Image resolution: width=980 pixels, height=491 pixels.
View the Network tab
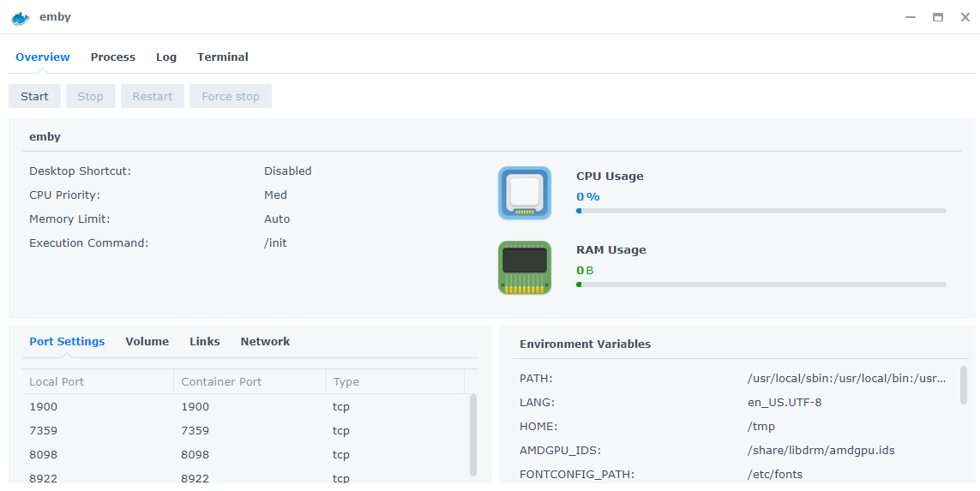click(265, 342)
